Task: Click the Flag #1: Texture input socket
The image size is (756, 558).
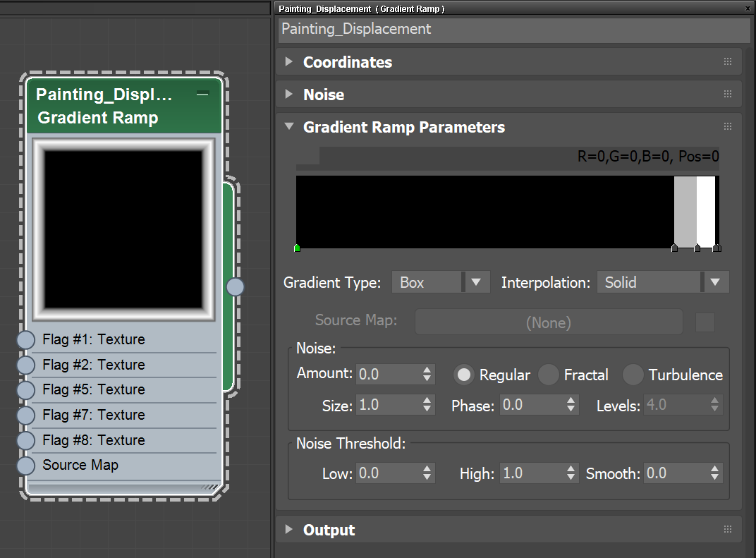Action: [x=25, y=339]
